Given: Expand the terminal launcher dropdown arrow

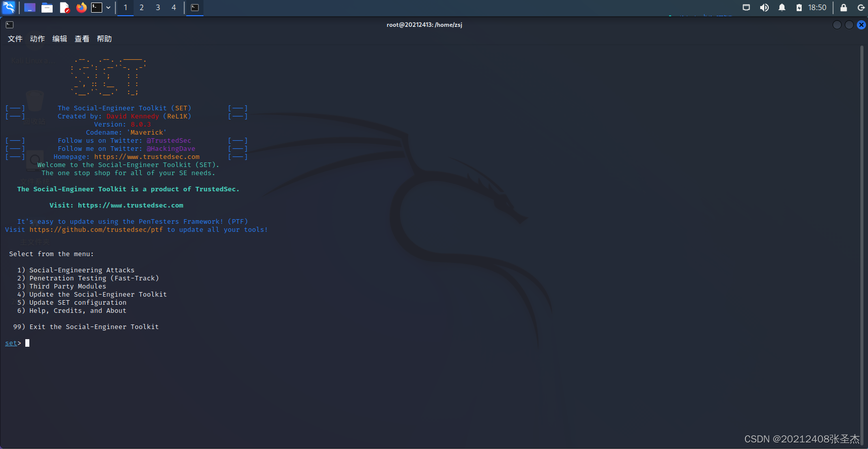Looking at the screenshot, I should tap(108, 8).
